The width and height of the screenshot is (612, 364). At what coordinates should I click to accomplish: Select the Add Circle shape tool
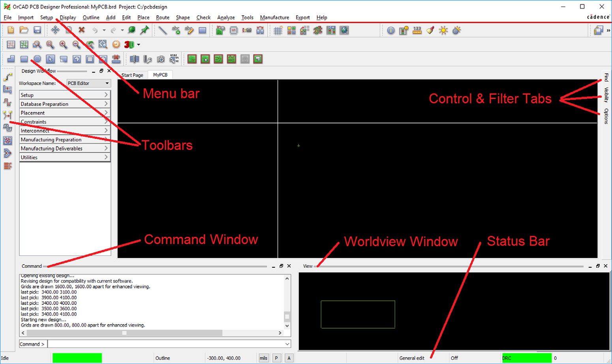[37, 59]
